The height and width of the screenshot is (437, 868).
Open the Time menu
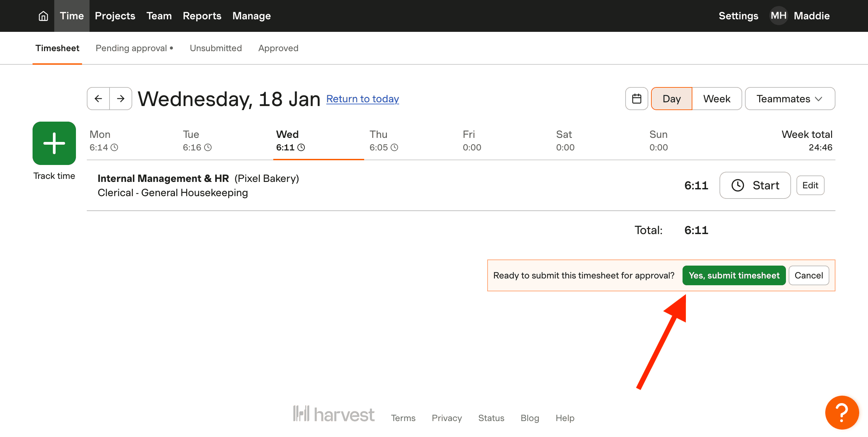[x=72, y=16]
